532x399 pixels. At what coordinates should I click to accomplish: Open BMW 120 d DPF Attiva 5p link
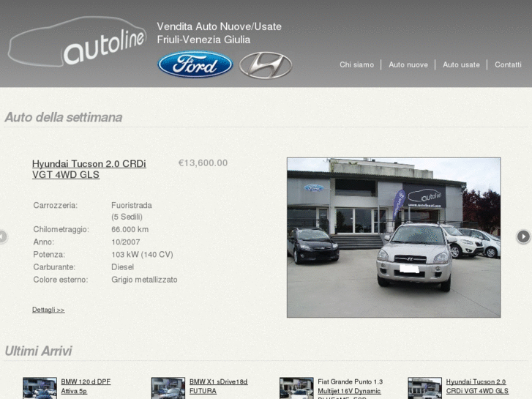point(86,386)
